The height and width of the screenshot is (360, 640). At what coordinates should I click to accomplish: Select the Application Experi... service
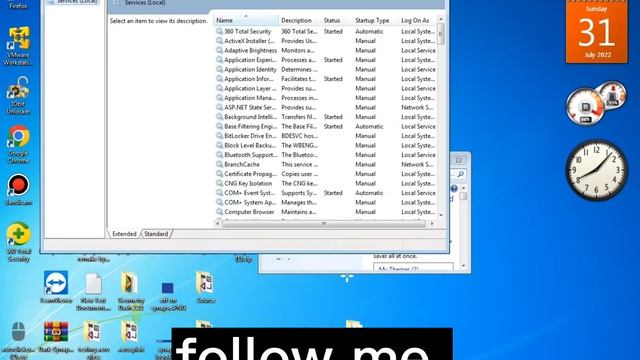pyautogui.click(x=325, y=60)
